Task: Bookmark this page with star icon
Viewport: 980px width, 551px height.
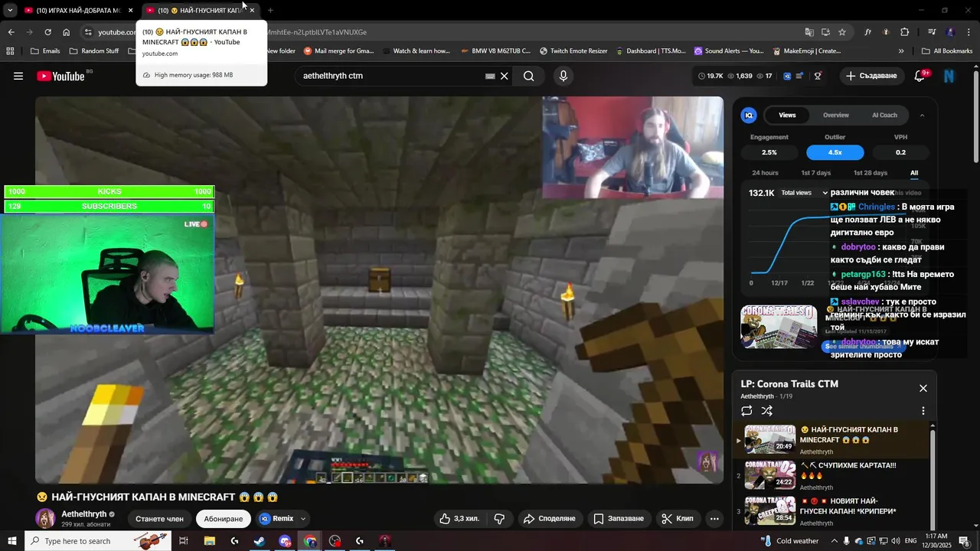Action: (842, 32)
